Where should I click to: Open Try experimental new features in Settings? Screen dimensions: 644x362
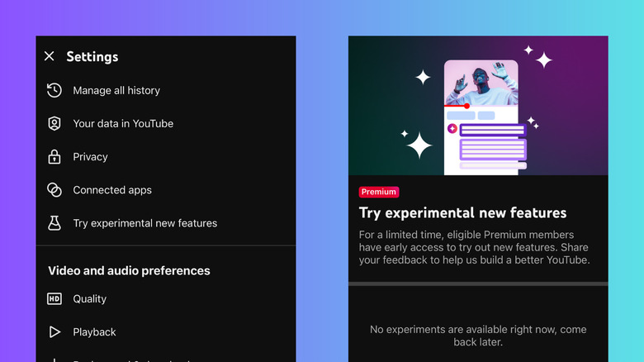pyautogui.click(x=165, y=223)
